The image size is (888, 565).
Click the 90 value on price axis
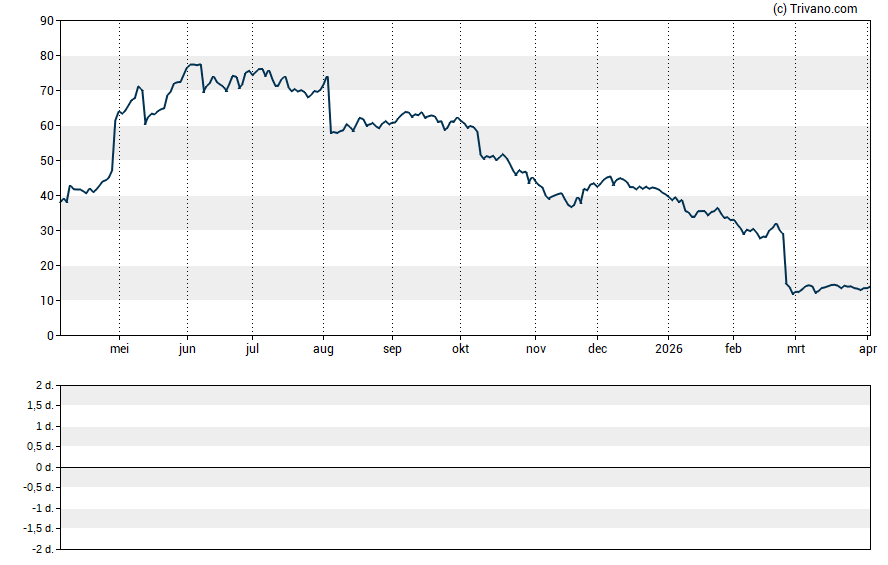pos(47,21)
